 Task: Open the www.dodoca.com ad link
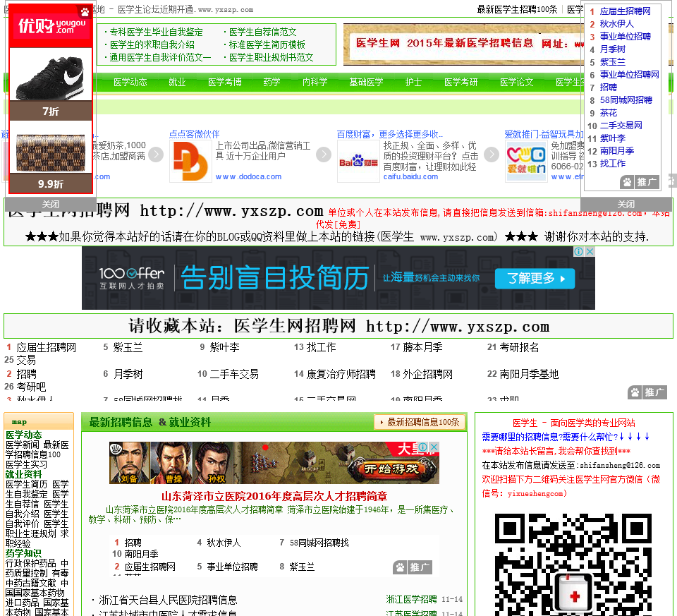tap(248, 176)
